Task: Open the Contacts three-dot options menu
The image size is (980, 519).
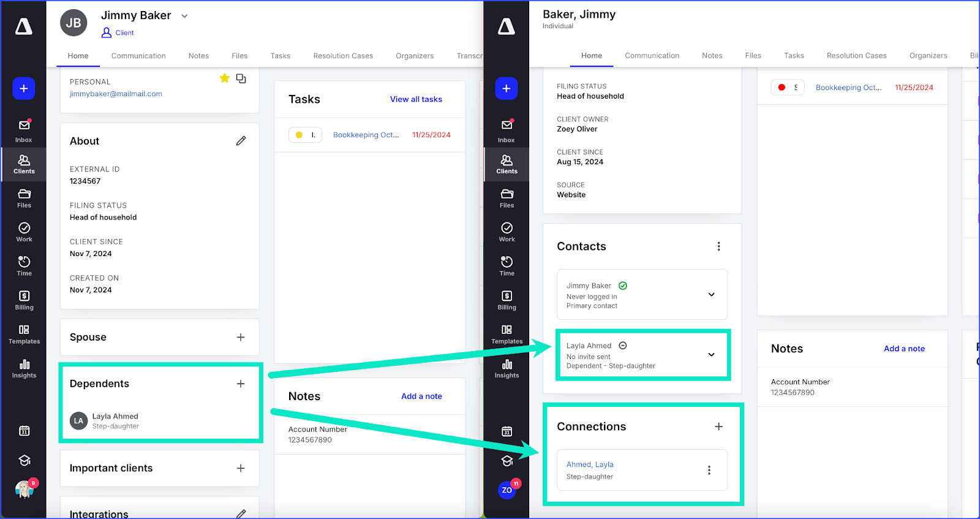Action: pyautogui.click(x=718, y=246)
